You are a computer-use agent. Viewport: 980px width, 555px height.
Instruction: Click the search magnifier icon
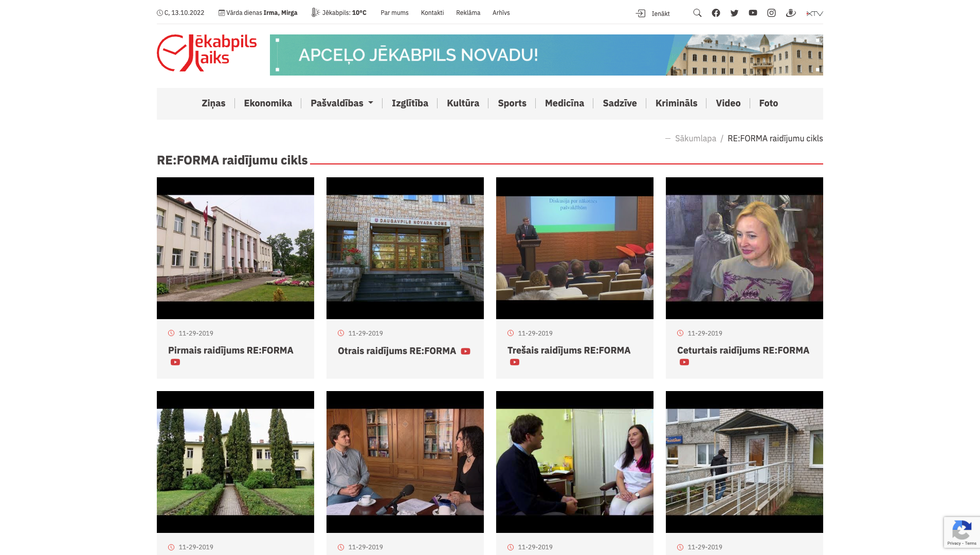[x=697, y=13]
